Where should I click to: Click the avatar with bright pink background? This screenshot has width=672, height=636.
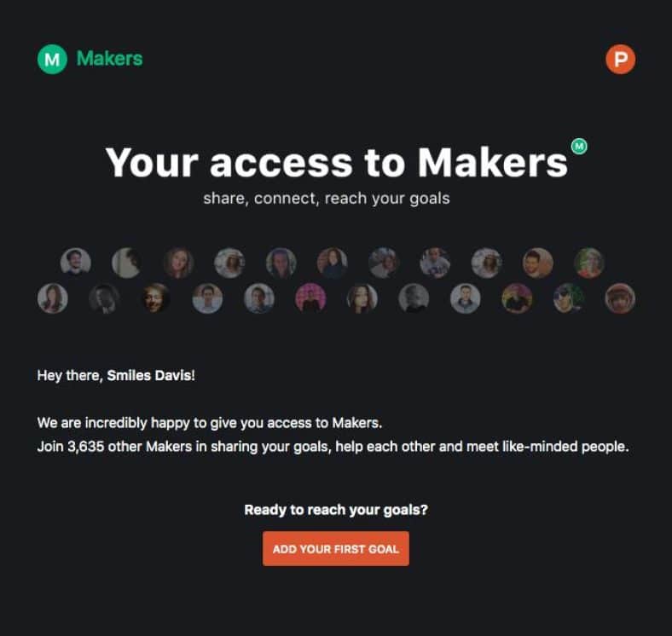pos(310,298)
